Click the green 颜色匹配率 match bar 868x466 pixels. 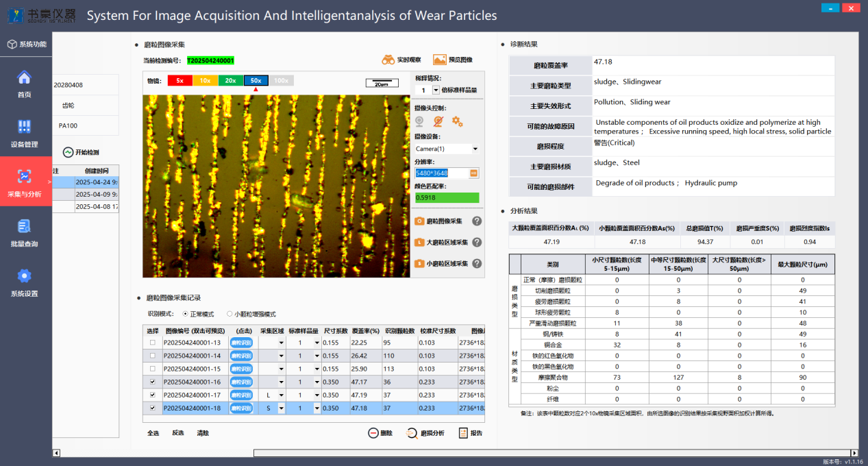click(447, 197)
